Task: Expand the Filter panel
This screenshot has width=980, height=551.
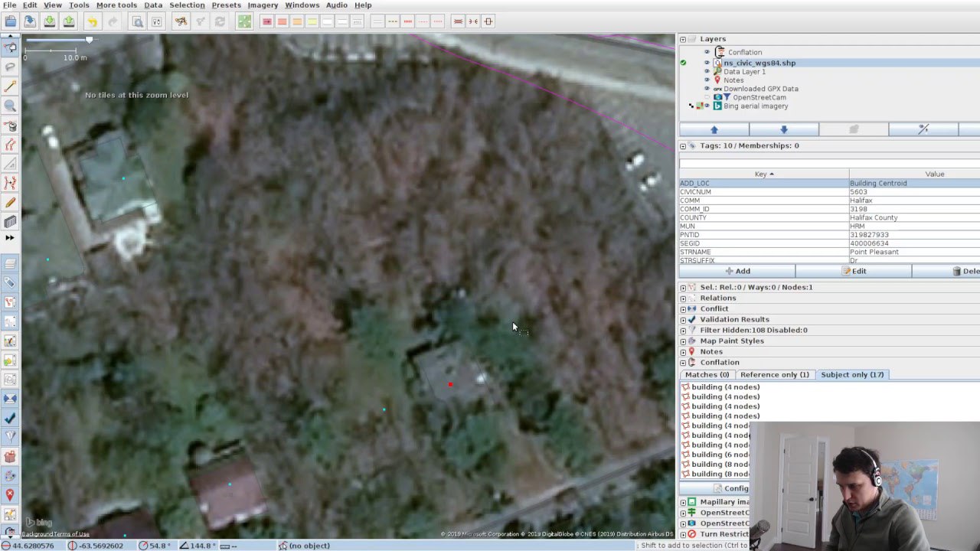Action: pyautogui.click(x=683, y=331)
